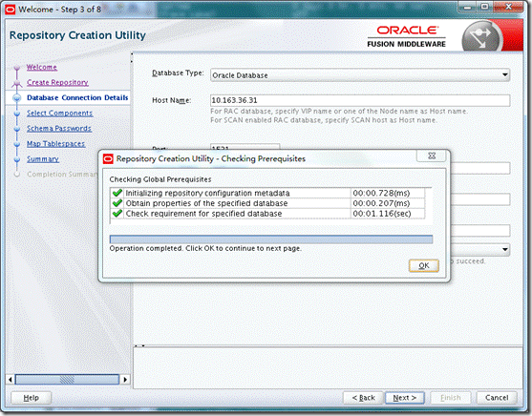Click the 00:00.728(ms) time cell

pyautogui.click(x=388, y=193)
